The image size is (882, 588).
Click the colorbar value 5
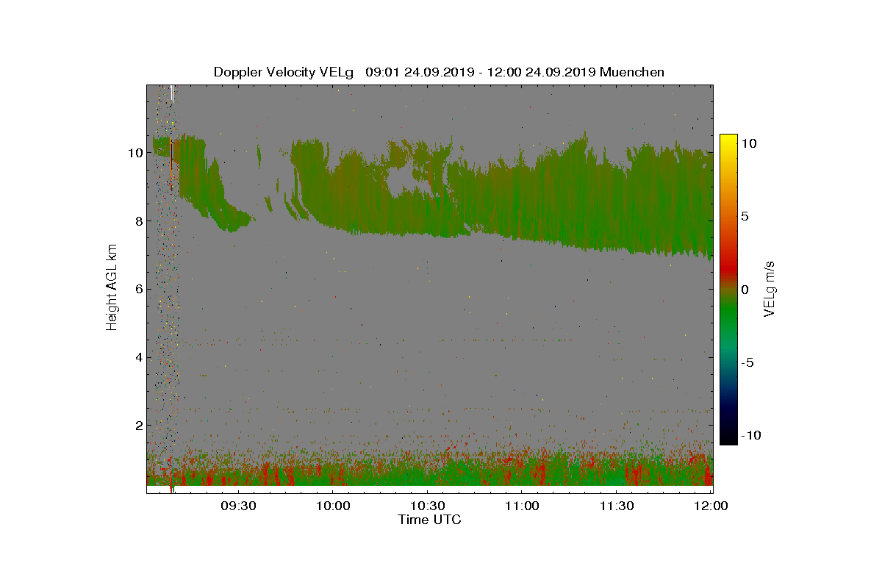[745, 217]
